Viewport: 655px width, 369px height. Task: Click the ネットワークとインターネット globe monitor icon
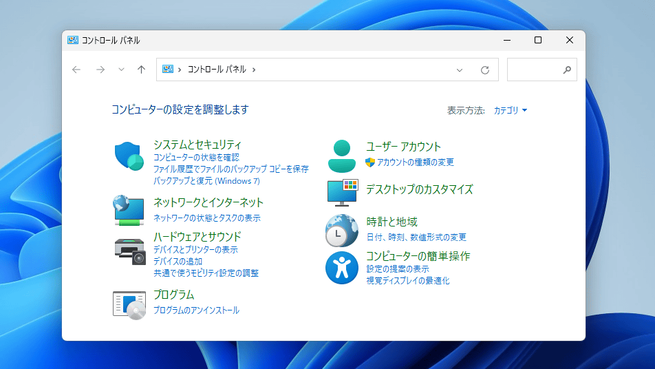point(129,210)
